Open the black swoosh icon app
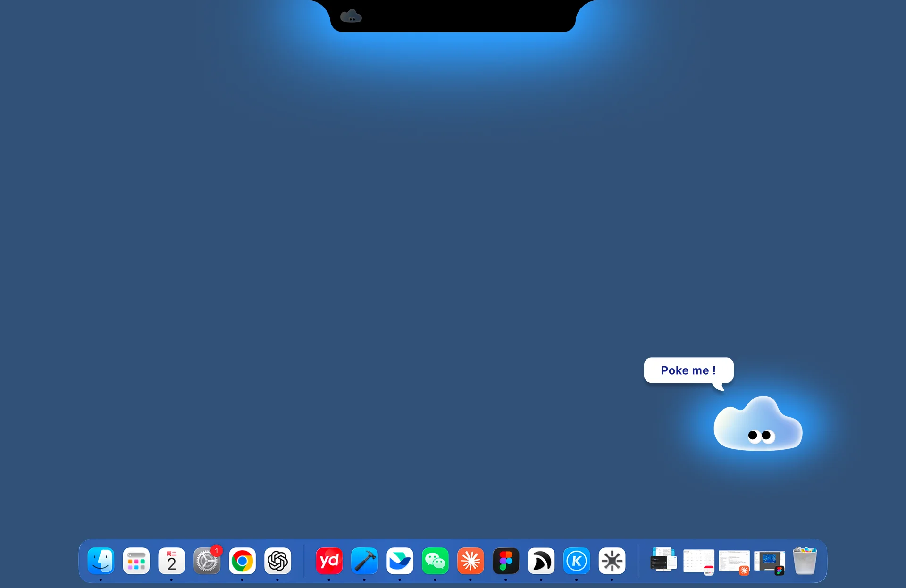Image resolution: width=906 pixels, height=588 pixels. pyautogui.click(x=541, y=561)
